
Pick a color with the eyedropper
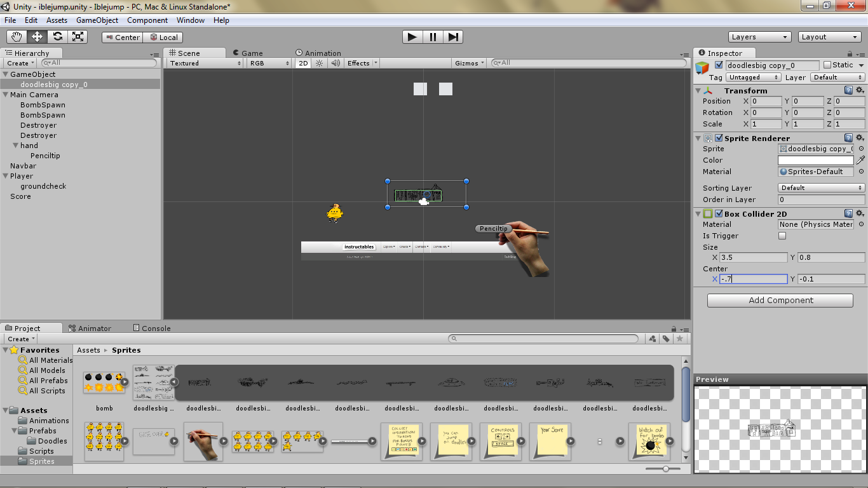click(x=861, y=160)
